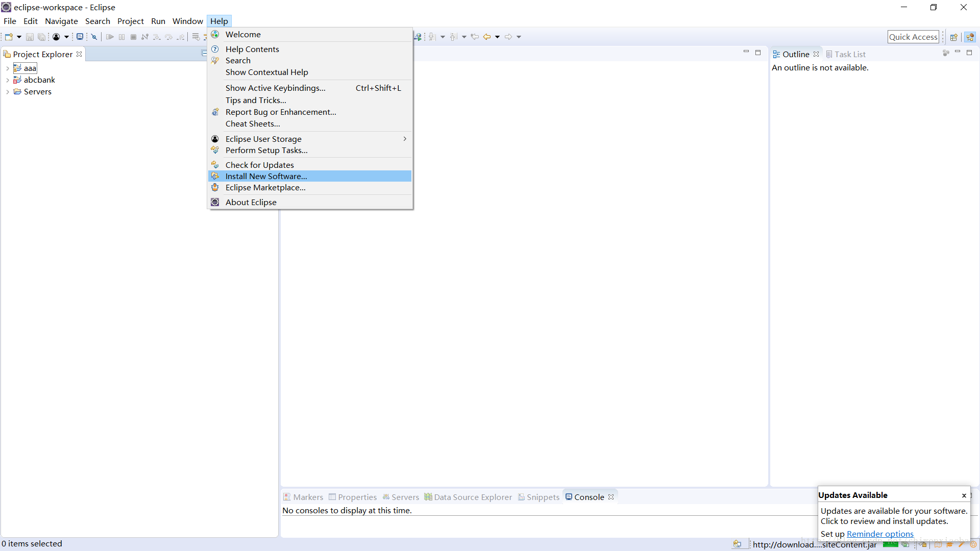The image size is (980, 551).
Task: Close the Outline view tab
Action: 816,54
